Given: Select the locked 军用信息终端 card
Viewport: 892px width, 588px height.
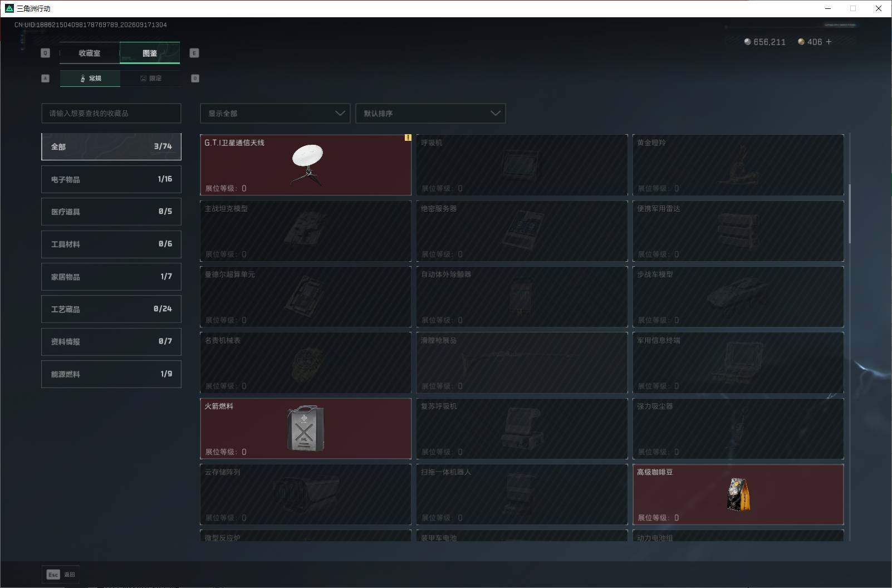Looking at the screenshot, I should (738, 362).
